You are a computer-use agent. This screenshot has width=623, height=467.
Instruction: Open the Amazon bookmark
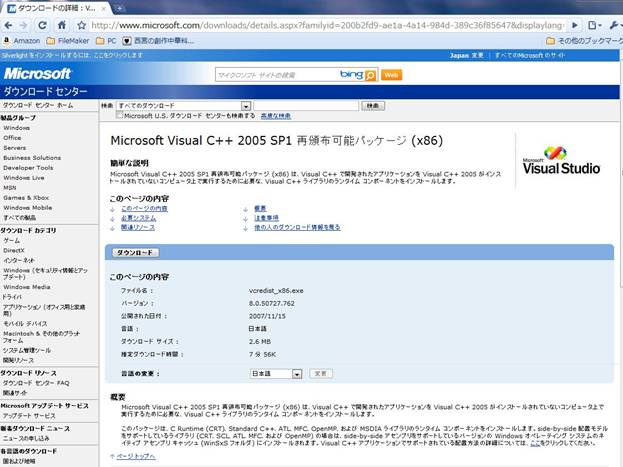[22, 41]
